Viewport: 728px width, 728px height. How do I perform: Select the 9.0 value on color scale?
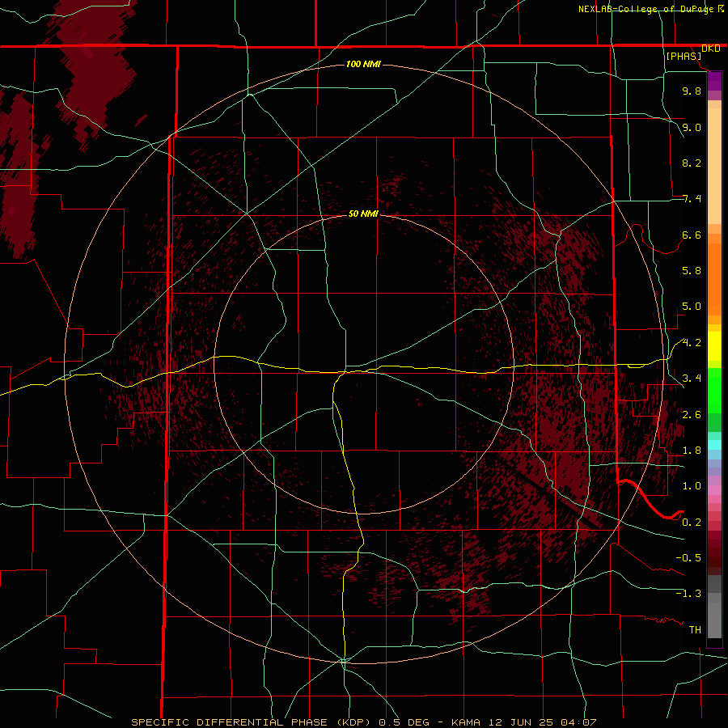coord(692,127)
